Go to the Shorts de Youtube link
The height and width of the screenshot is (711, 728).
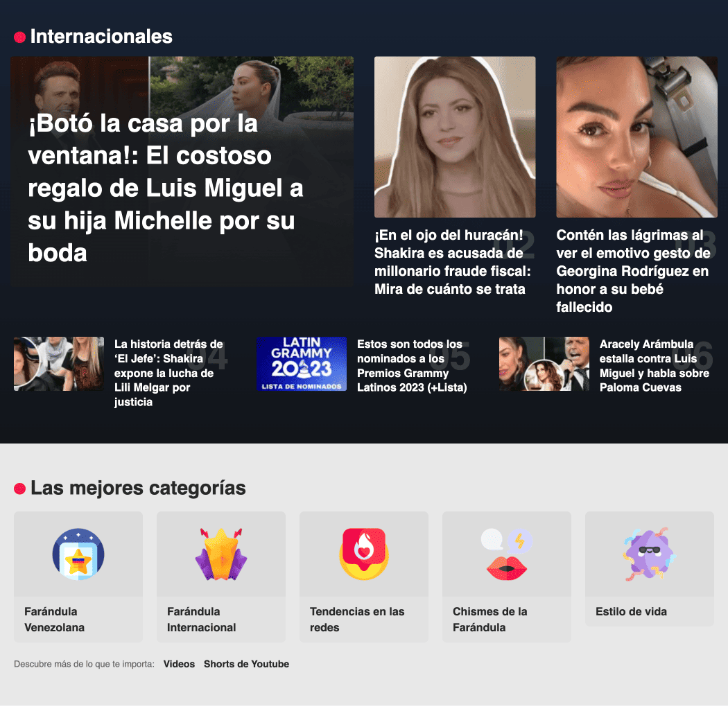pyautogui.click(x=246, y=664)
